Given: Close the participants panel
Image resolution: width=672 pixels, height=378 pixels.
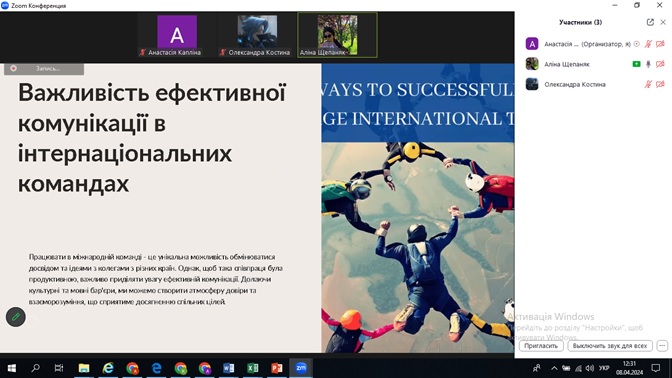Looking at the screenshot, I should pos(663,22).
